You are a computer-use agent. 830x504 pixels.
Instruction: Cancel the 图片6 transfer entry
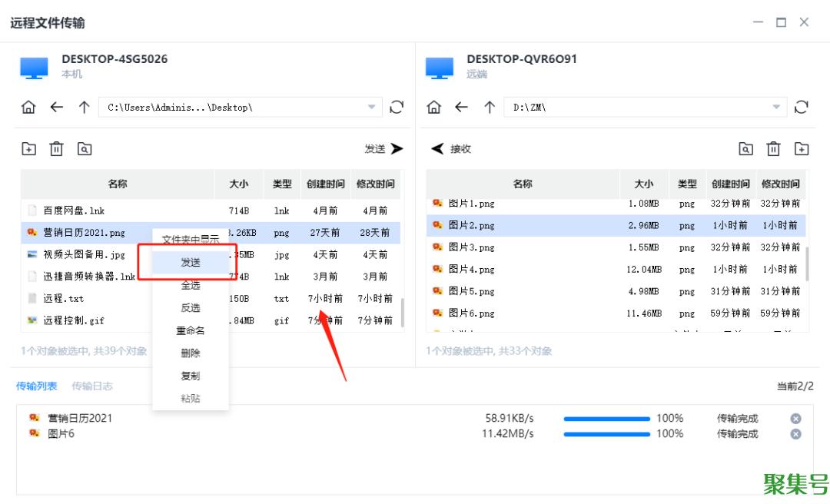click(796, 434)
